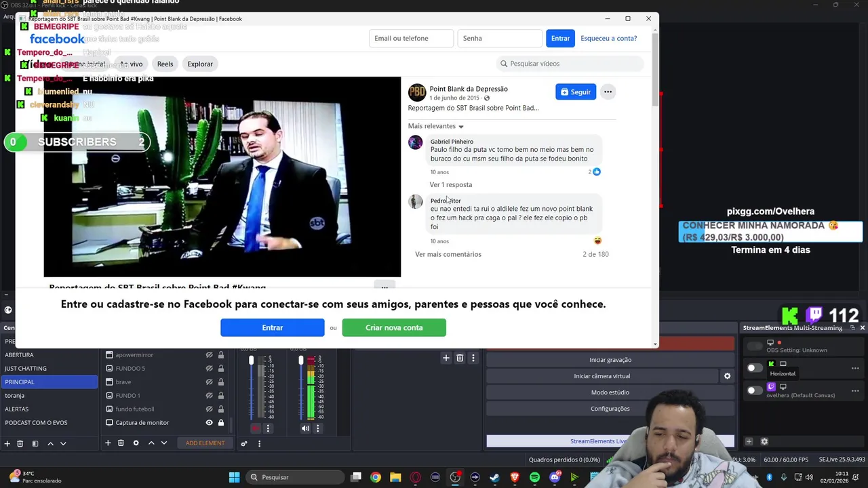Open Steam from the taskbar
Viewport: 868px width, 488px height.
click(x=494, y=477)
